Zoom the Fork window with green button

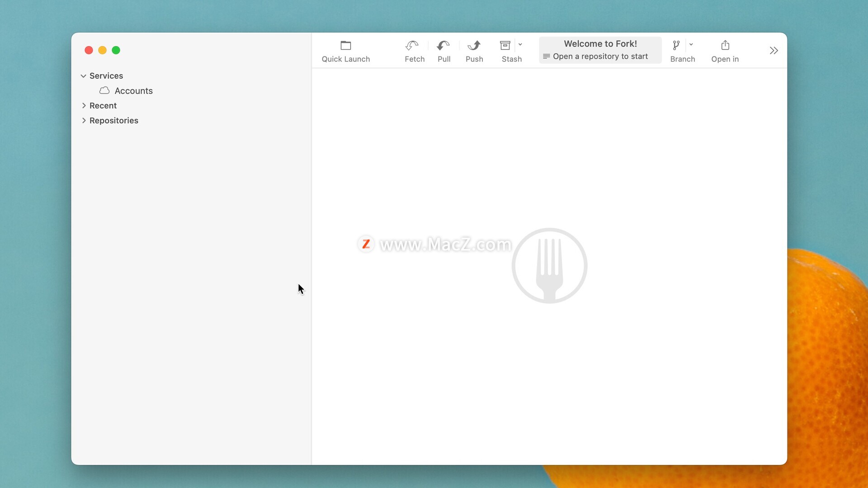pyautogui.click(x=116, y=50)
